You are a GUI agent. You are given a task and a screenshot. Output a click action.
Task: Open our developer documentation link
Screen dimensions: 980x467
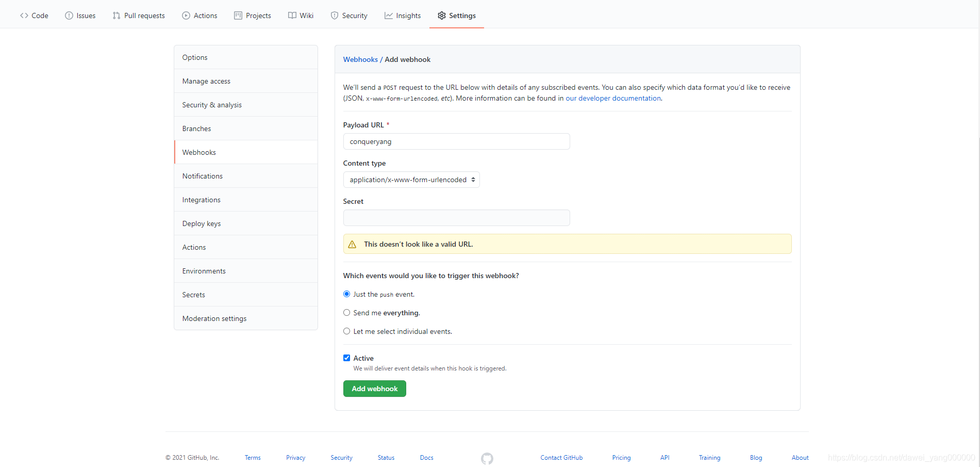[613, 98]
